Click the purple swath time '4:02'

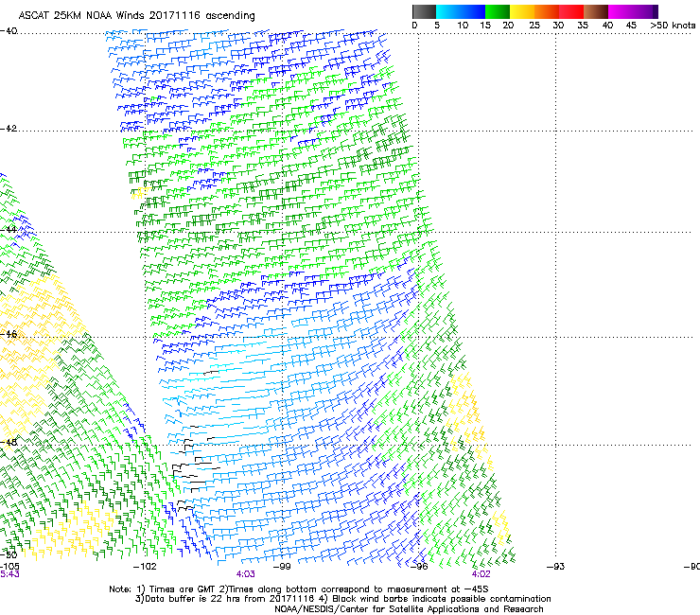click(481, 574)
